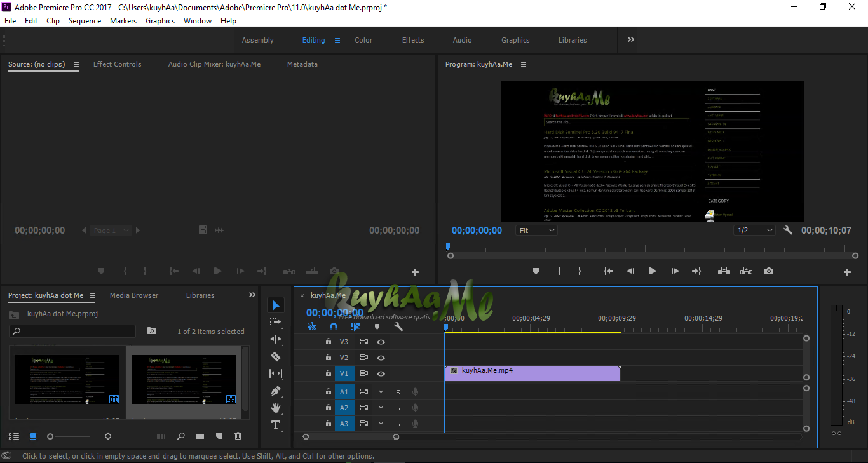Open the 1/2 playback resolution dropdown

(755, 231)
